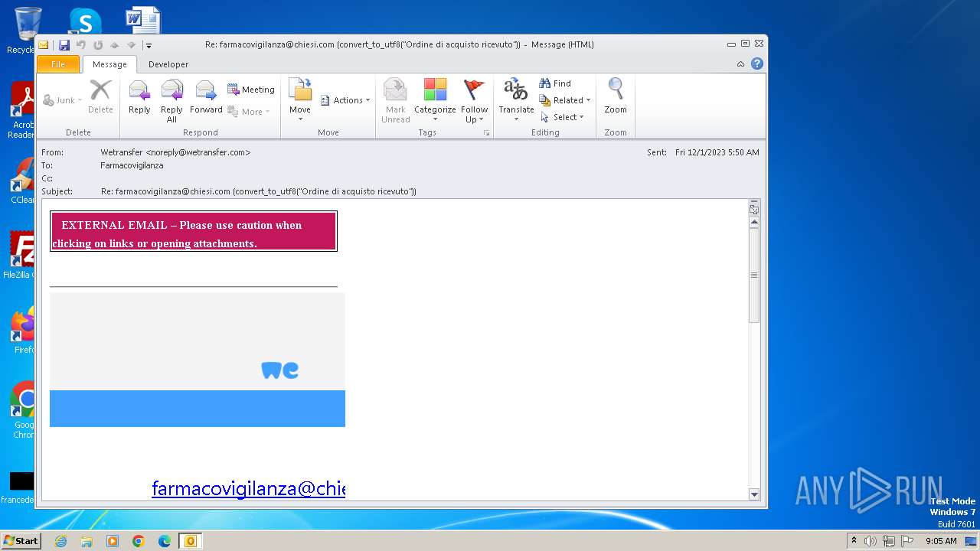
Task: Open the Categorize color menu
Action: coord(435,100)
